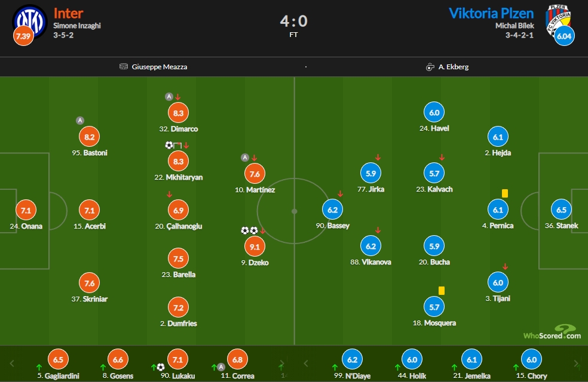The height and width of the screenshot is (382, 588).
Task: Show previous Inter substitutes with left chevron
Action: tap(12, 363)
